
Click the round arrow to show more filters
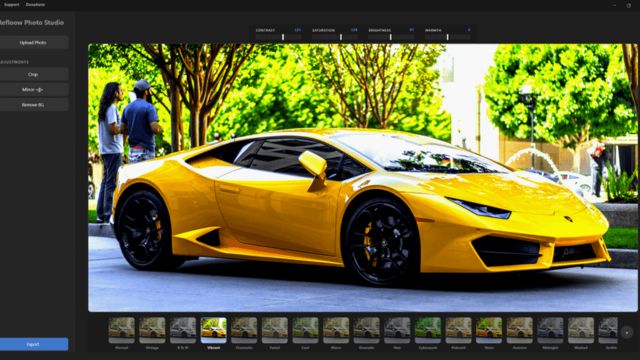pos(627,333)
